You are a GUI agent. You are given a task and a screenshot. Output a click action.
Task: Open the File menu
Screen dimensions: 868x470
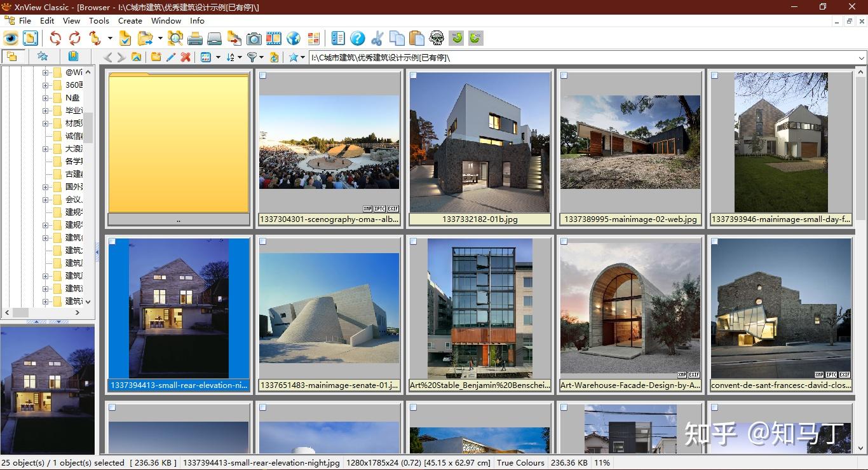pyautogui.click(x=25, y=20)
